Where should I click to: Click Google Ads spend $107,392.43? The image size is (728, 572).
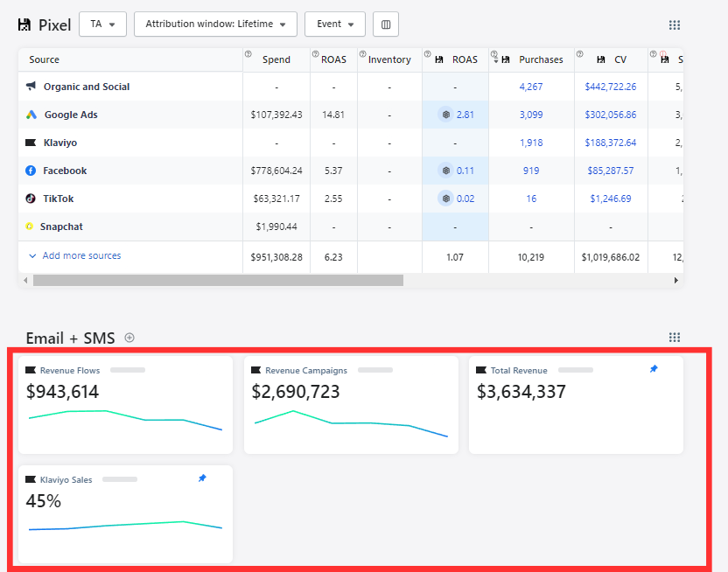click(x=276, y=115)
